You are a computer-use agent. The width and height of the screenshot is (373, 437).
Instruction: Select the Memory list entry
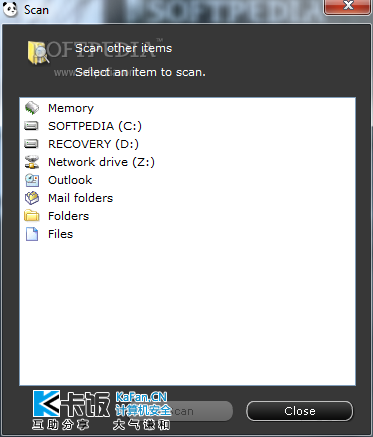click(x=71, y=108)
